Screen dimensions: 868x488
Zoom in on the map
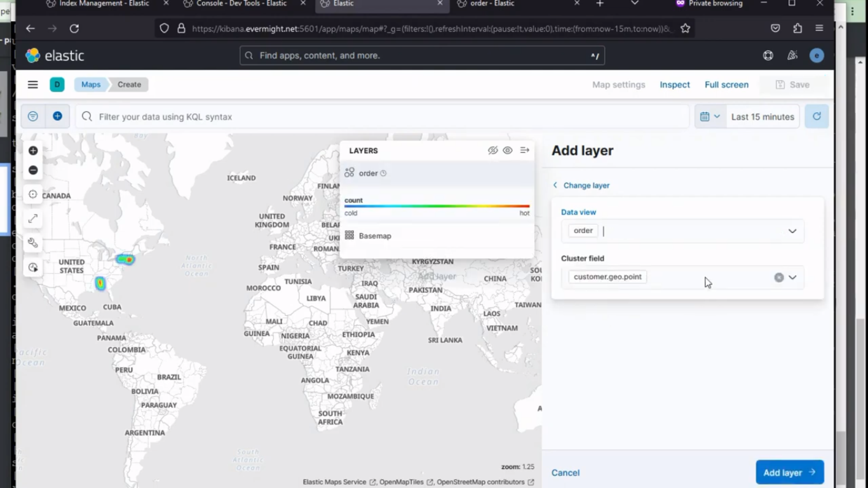tap(33, 151)
